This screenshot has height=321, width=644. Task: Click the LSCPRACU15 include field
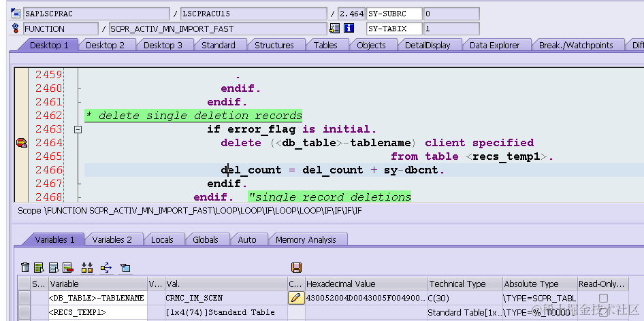click(254, 14)
